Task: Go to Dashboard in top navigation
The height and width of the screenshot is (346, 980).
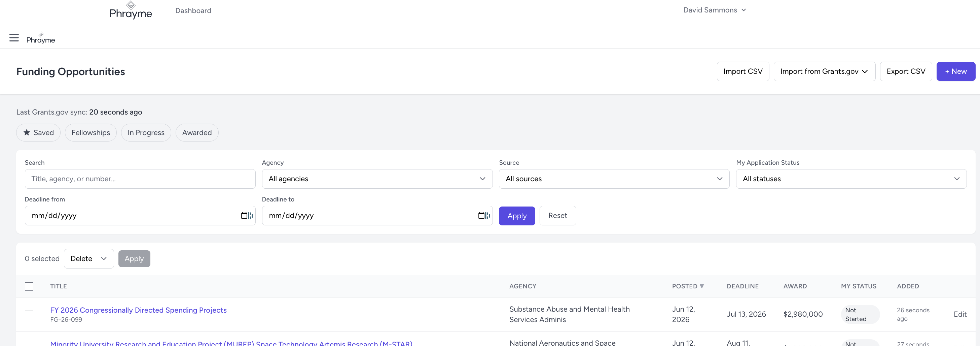Action: pos(193,11)
